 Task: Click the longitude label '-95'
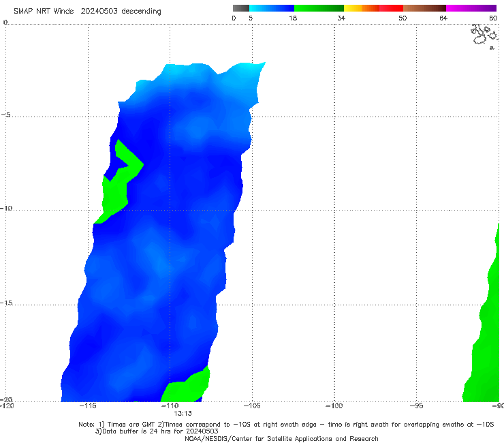(x=416, y=406)
